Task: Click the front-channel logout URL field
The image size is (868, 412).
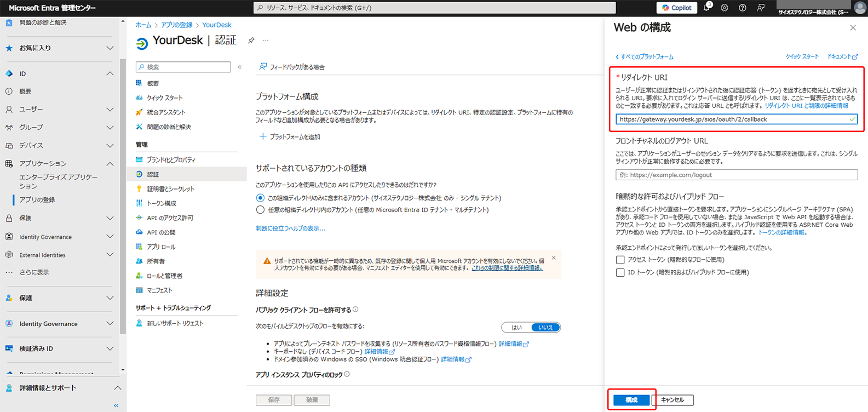Action: 737,175
